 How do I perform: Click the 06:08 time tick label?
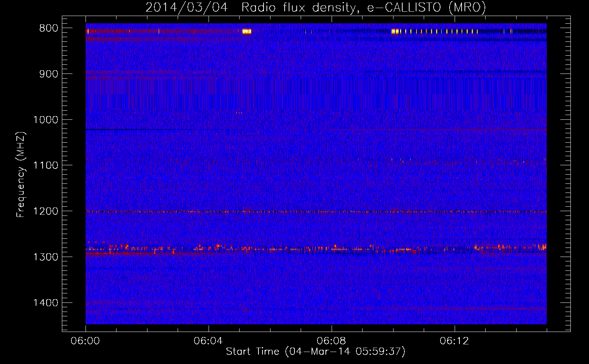(331, 341)
